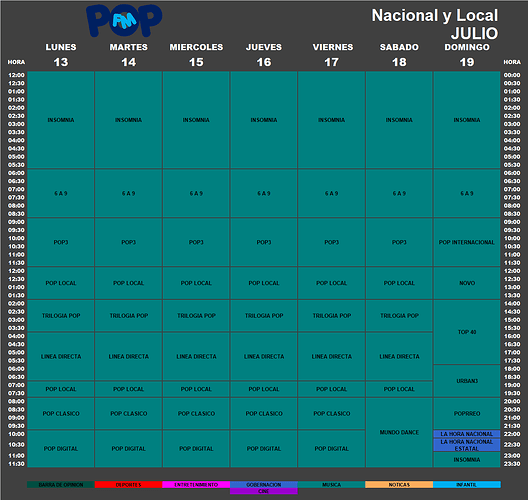Select the INSOMNIA block on Wednesday

(196, 120)
